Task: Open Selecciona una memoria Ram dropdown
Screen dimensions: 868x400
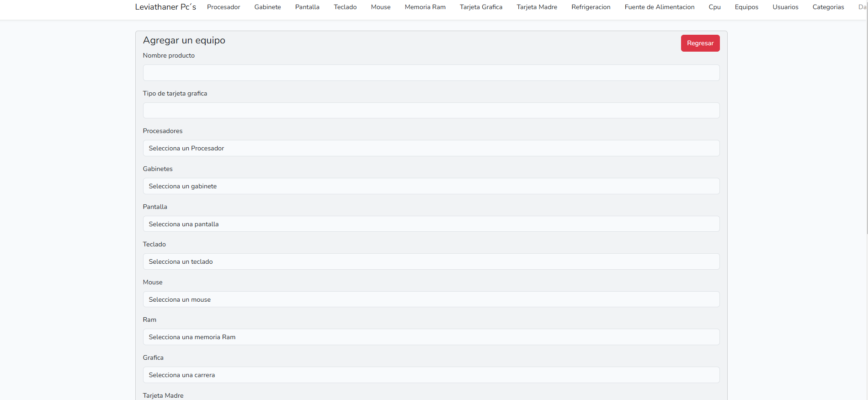Action: tap(431, 337)
